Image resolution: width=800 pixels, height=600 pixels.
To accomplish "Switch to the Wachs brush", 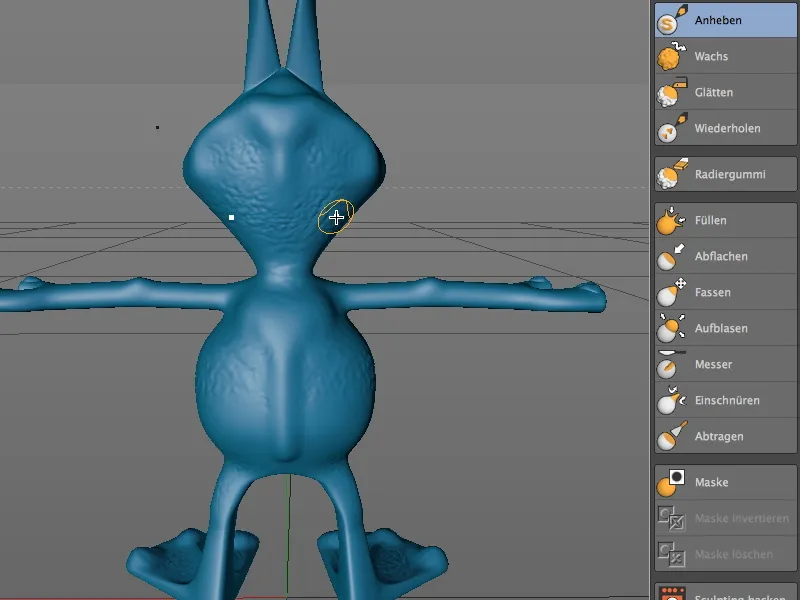I will (668, 56).
